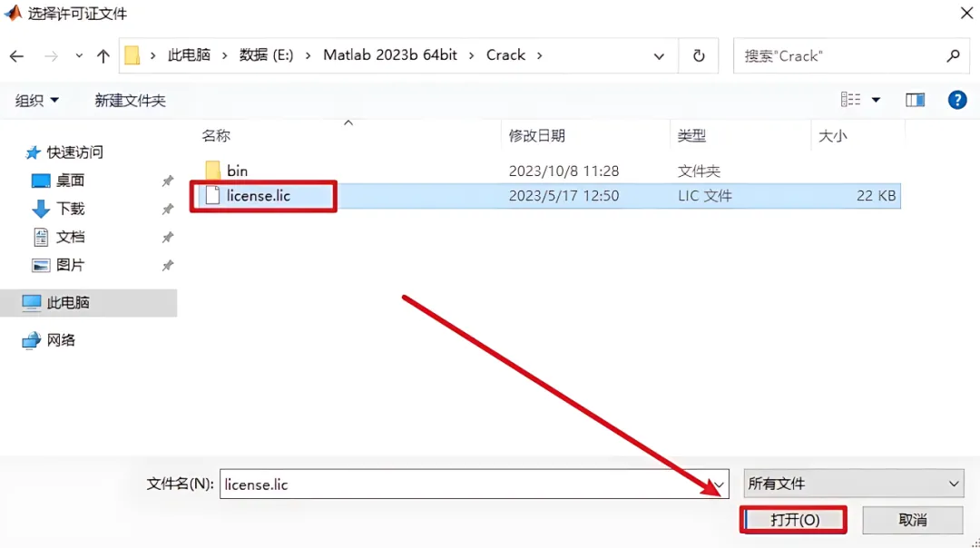The image size is (980, 548).
Task: Click 取消 button
Action: point(913,520)
